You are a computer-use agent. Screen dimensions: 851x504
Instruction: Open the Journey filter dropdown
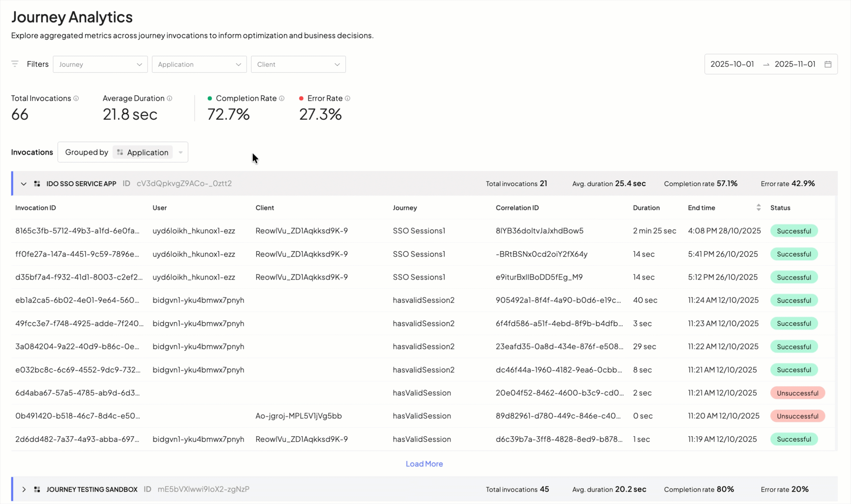coord(100,64)
